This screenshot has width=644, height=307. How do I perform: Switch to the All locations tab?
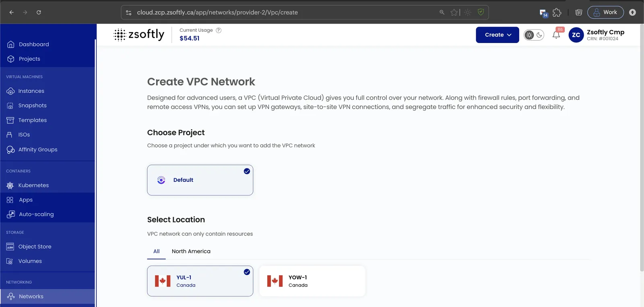pyautogui.click(x=157, y=251)
